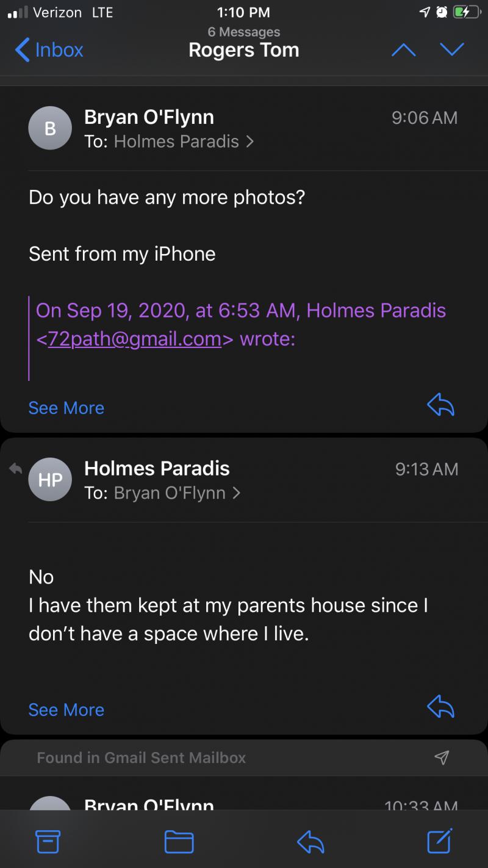Tap the Holmes Paradis sender name

[157, 468]
